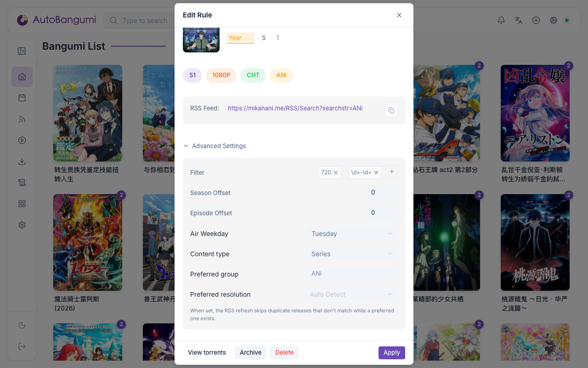Open the language switcher icon

click(x=519, y=20)
